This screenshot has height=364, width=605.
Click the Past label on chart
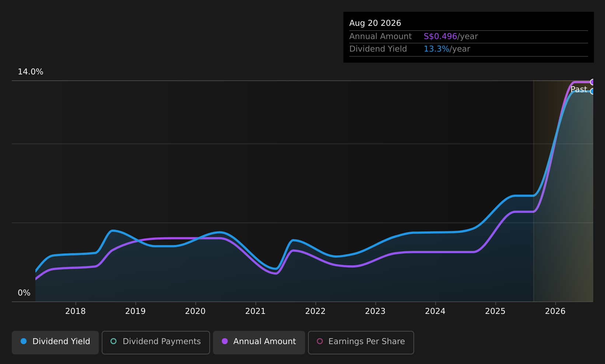[x=578, y=90]
